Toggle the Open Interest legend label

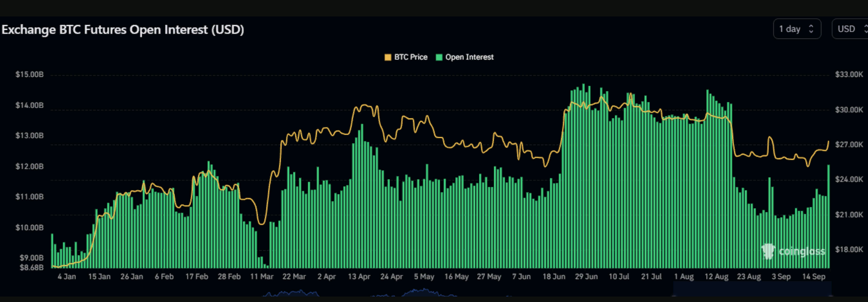469,57
